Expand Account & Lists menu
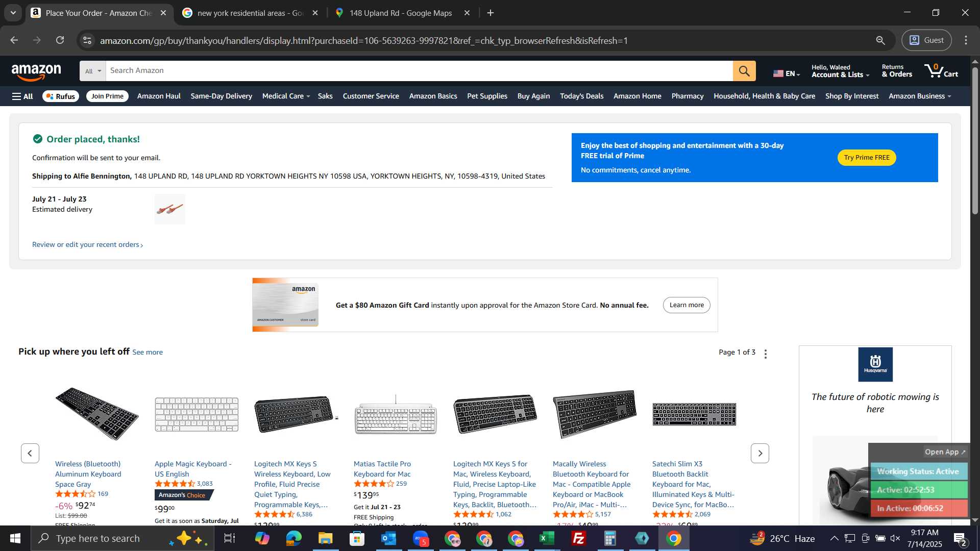This screenshot has height=551, width=980. click(x=840, y=71)
